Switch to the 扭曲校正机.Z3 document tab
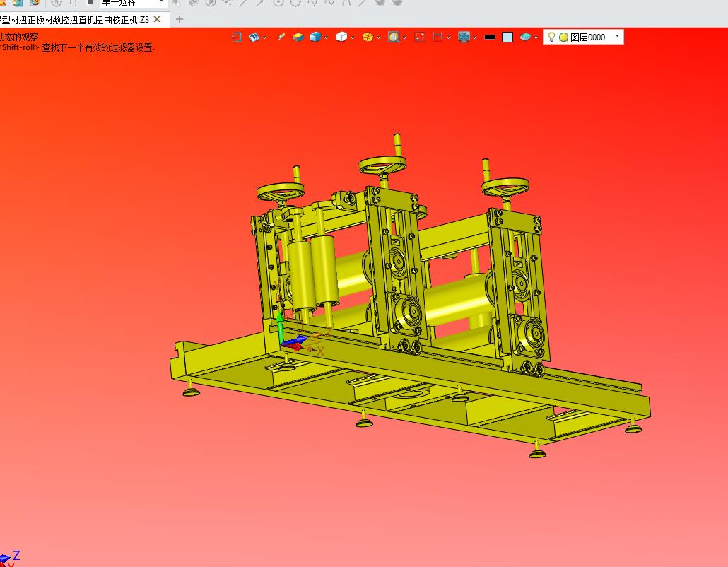 click(74, 19)
